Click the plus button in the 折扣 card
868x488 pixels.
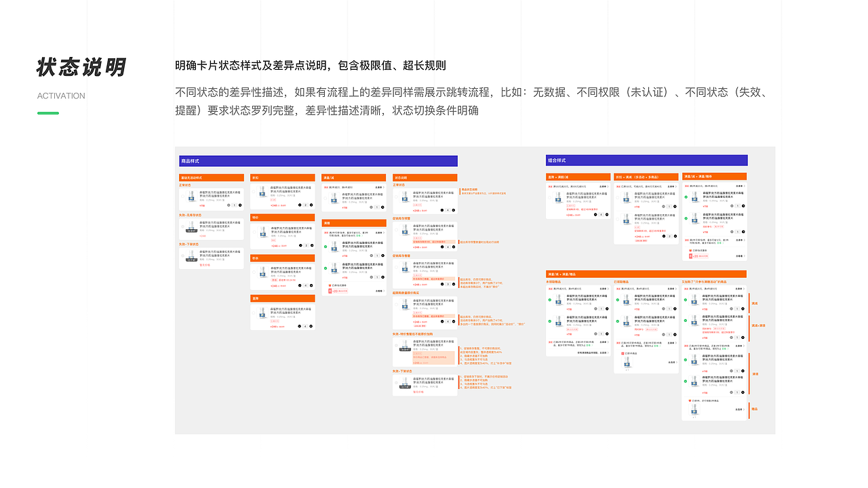click(x=311, y=205)
